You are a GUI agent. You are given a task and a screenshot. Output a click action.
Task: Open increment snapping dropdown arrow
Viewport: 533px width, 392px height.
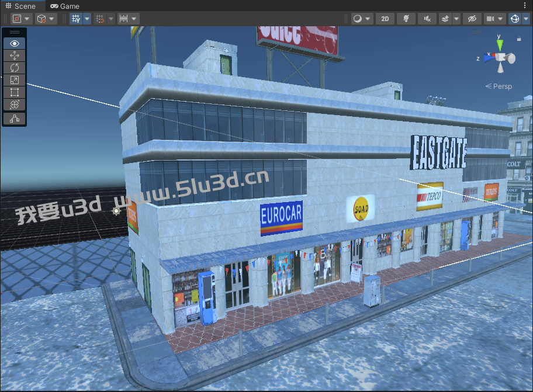pyautogui.click(x=134, y=19)
